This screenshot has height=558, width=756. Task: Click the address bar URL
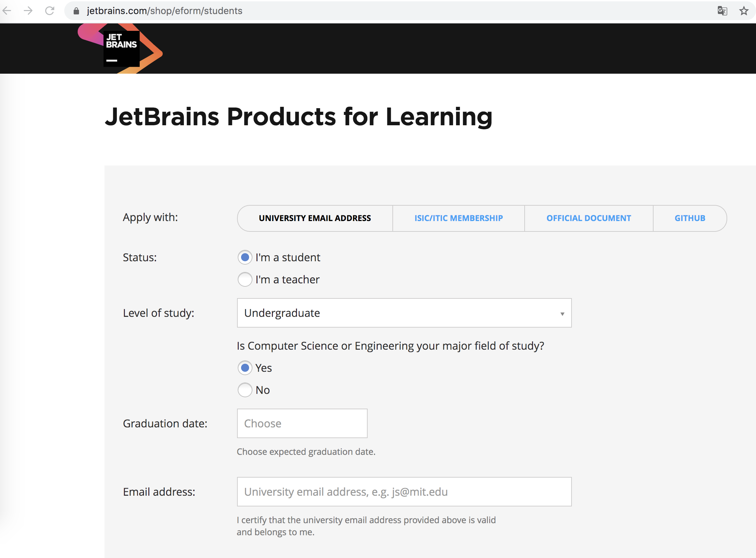tap(164, 11)
